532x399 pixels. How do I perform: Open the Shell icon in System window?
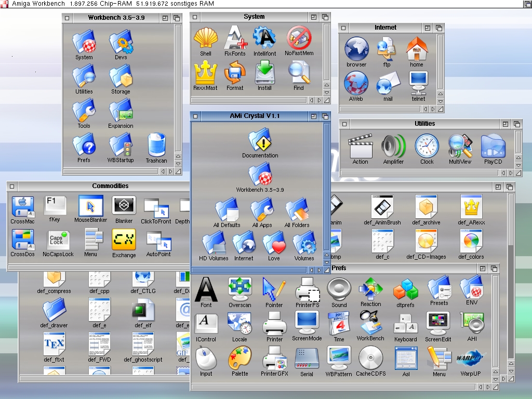pyautogui.click(x=205, y=39)
